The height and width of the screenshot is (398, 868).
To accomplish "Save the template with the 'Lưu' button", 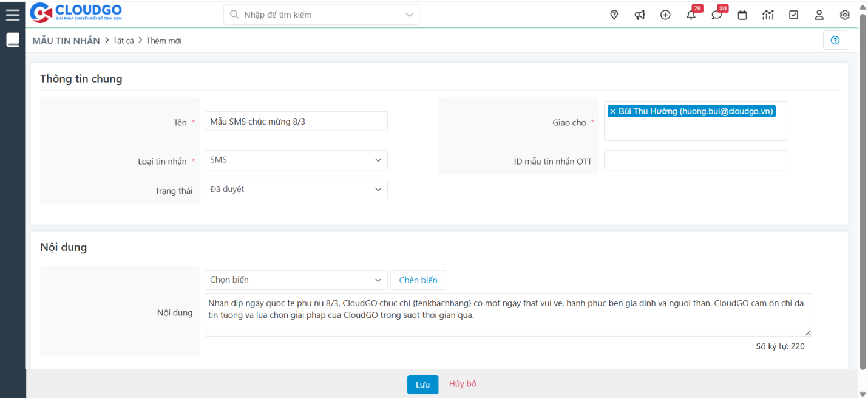I will 422,384.
